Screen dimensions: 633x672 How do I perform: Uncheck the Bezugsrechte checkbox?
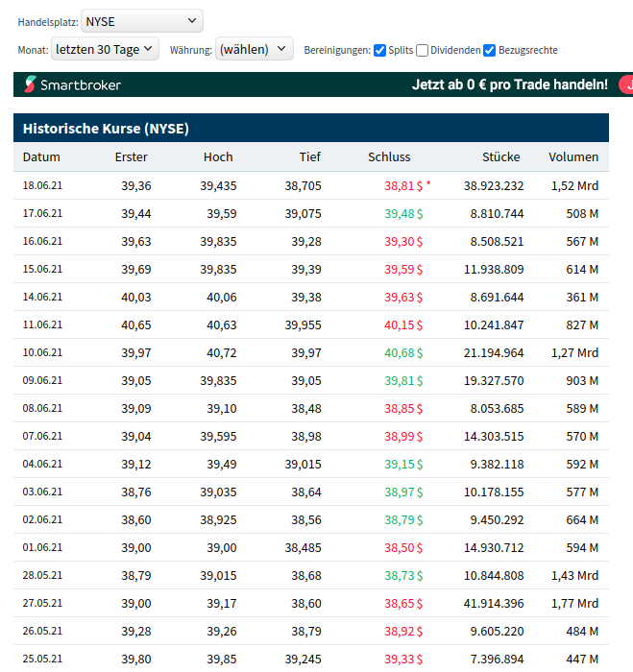pyautogui.click(x=490, y=50)
